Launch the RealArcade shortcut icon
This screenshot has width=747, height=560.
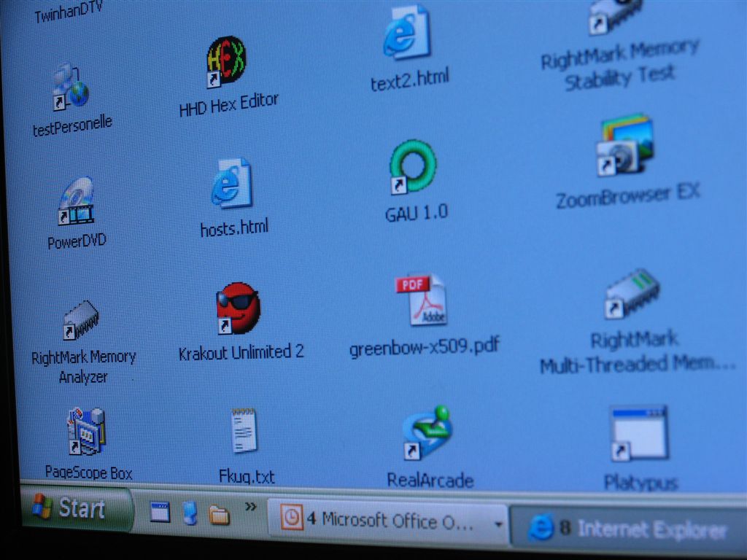coord(427,432)
